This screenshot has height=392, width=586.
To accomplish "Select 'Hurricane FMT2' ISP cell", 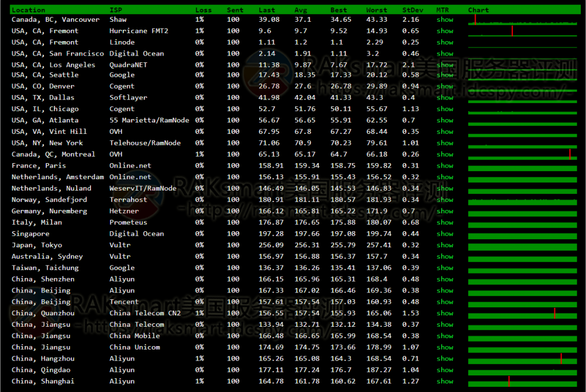I will coord(138,31).
